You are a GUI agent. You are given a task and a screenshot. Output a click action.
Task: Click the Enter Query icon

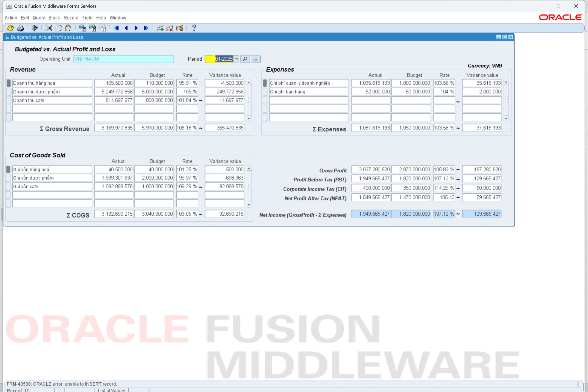82,28
